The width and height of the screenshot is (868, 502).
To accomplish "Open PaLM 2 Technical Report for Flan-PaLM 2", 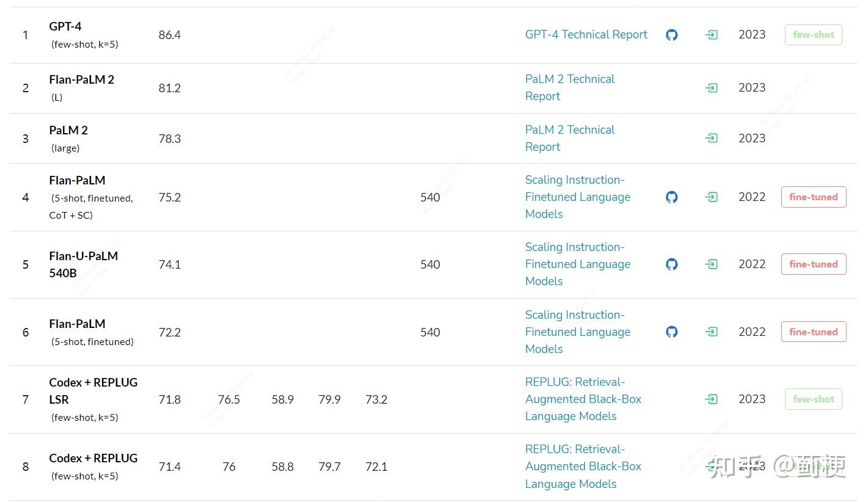I will point(569,87).
